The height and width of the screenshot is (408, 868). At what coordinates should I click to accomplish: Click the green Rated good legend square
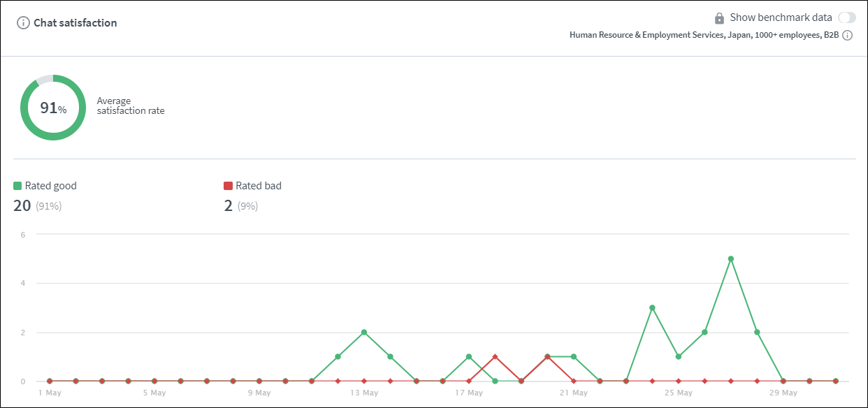[17, 186]
